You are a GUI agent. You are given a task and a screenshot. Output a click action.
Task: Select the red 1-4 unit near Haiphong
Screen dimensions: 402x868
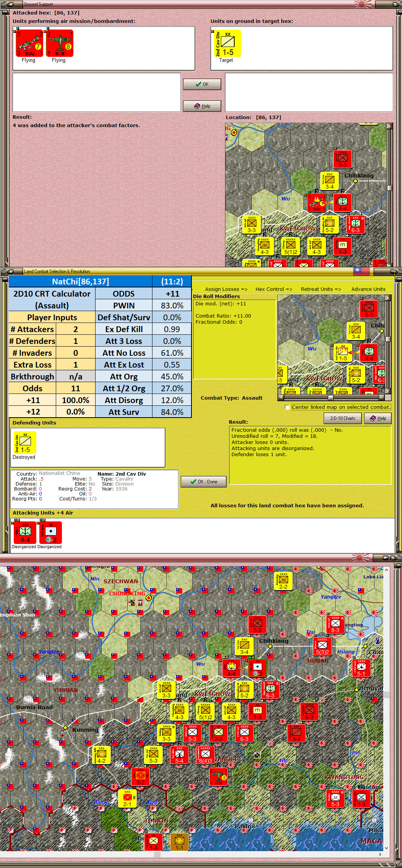(x=153, y=842)
